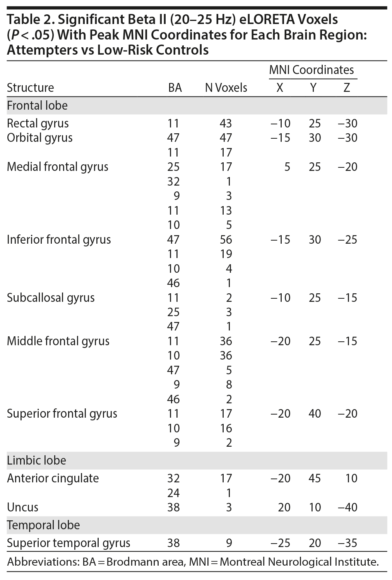Click the Rectal gyrus row label
This screenshot has height=580, width=392.
pos(38,124)
